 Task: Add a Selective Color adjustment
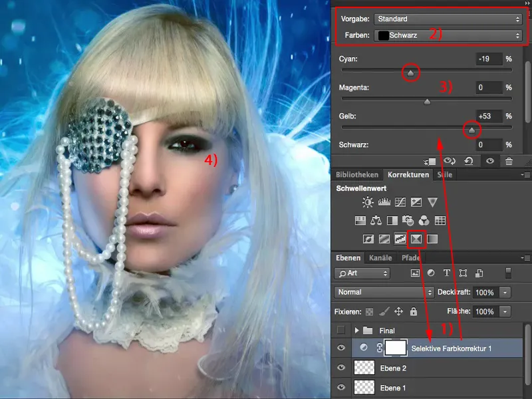tap(416, 239)
